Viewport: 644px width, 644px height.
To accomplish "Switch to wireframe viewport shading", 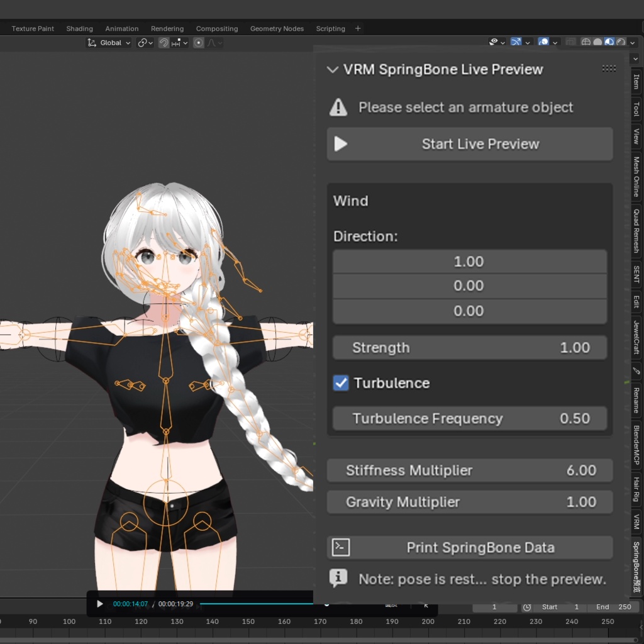I will (586, 42).
